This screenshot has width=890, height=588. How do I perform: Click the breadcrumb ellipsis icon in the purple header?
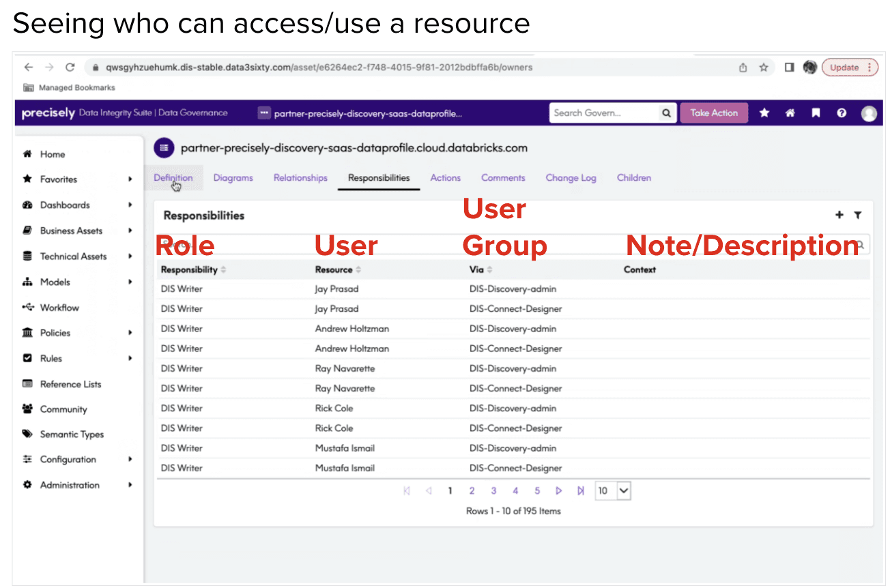pos(264,113)
